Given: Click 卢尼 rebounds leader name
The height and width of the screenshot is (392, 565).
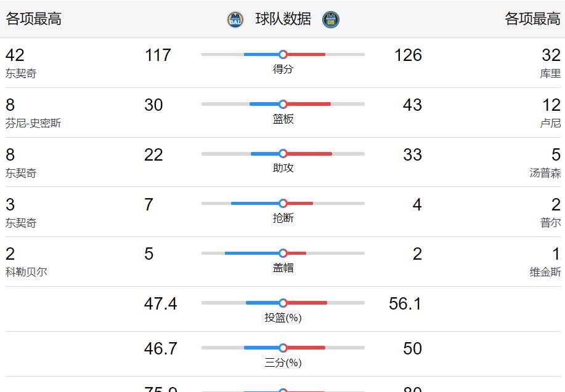Looking at the screenshot, I should [x=549, y=121].
